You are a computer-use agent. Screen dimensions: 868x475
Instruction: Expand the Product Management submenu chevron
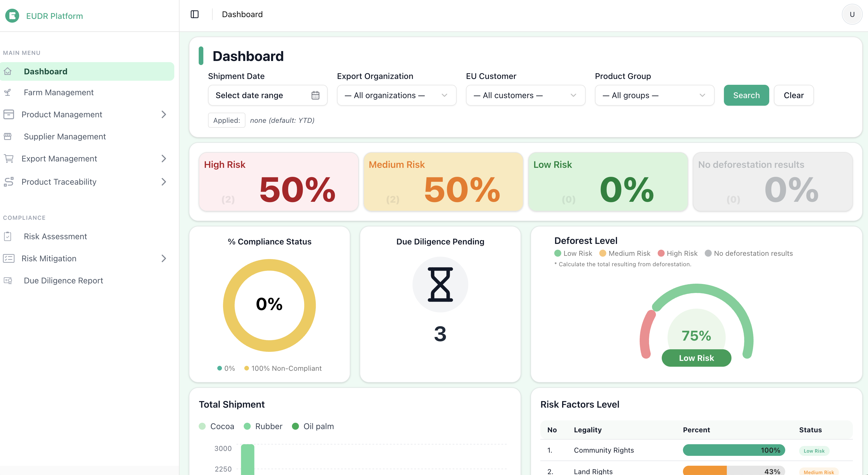(x=164, y=114)
